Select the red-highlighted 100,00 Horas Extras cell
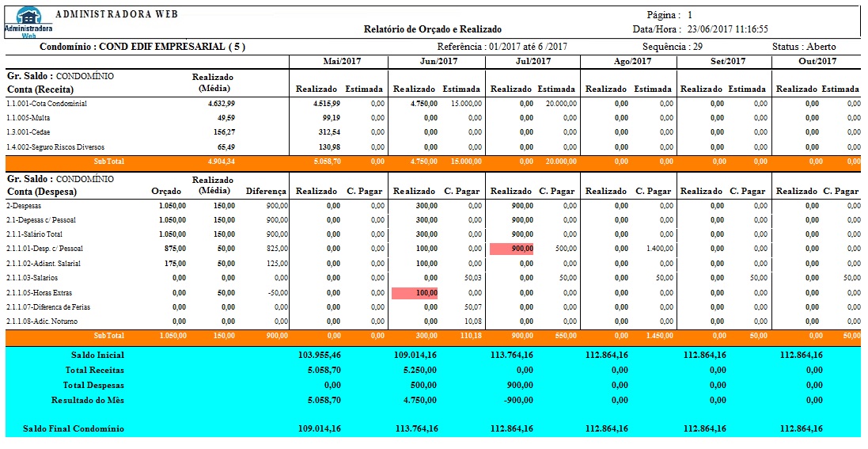 (415, 293)
